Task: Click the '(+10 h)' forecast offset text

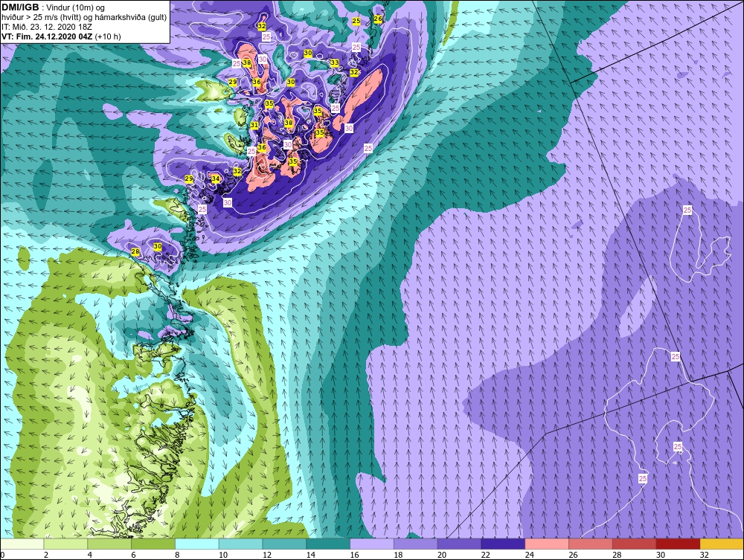Action: [x=108, y=36]
